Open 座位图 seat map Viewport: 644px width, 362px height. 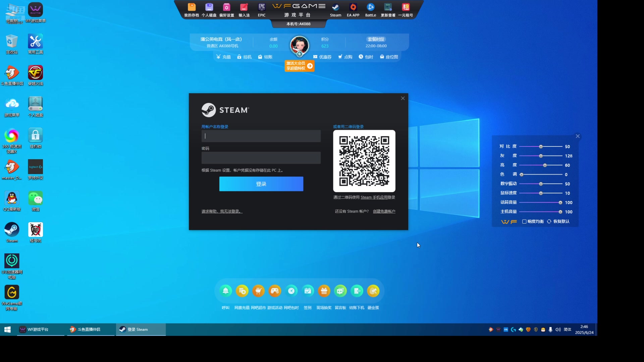point(389,57)
